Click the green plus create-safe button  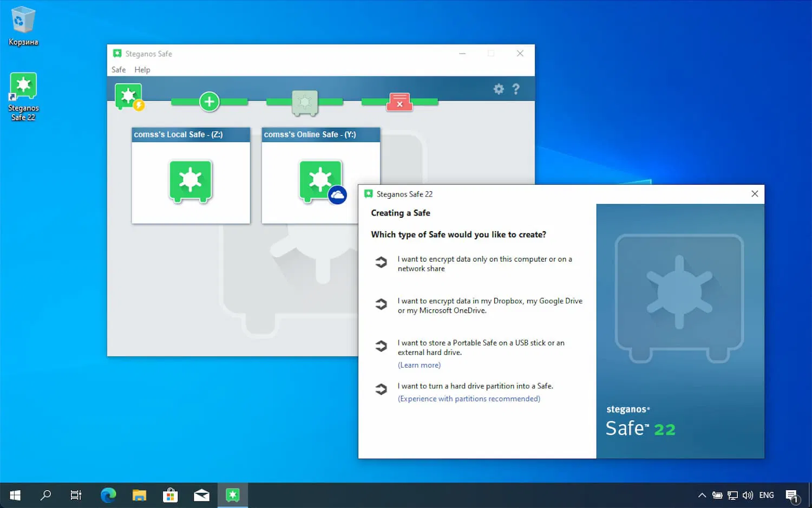point(209,102)
